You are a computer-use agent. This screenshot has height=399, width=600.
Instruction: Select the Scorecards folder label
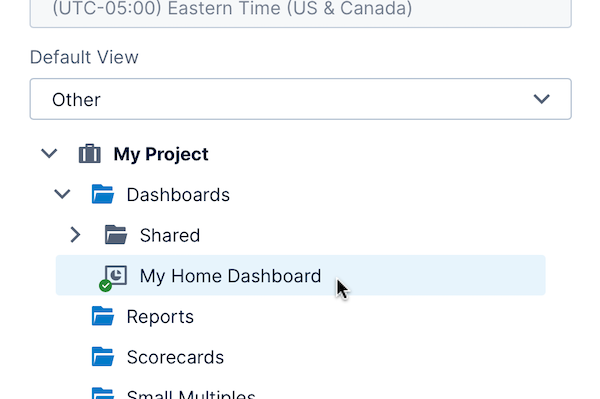175,357
